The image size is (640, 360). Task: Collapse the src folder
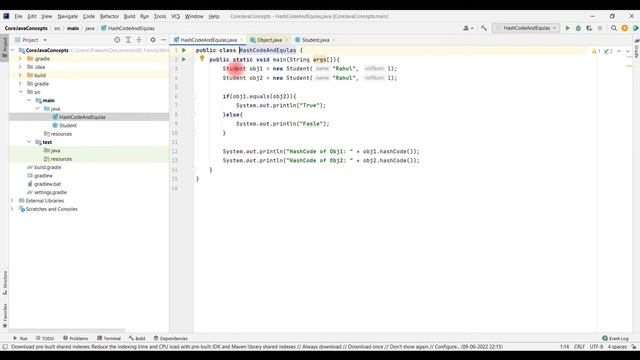20,92
